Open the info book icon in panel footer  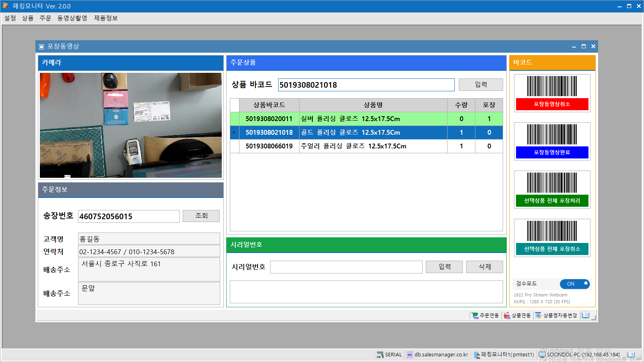coord(586,315)
